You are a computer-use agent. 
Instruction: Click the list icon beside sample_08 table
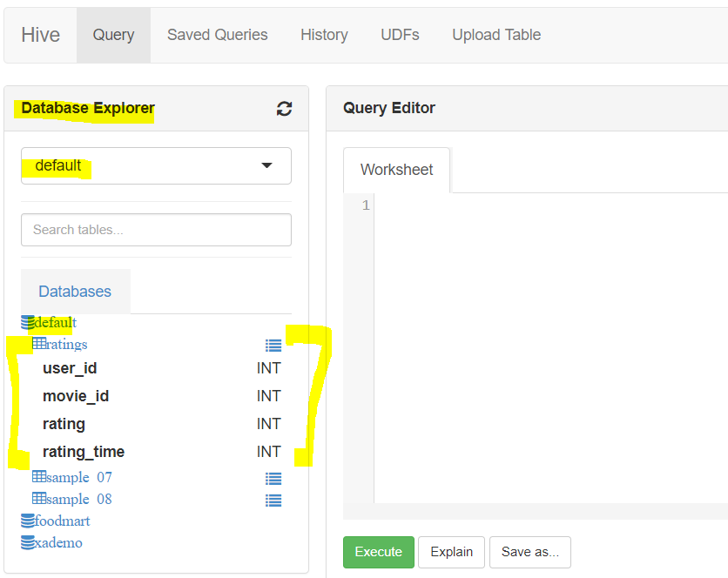point(273,501)
